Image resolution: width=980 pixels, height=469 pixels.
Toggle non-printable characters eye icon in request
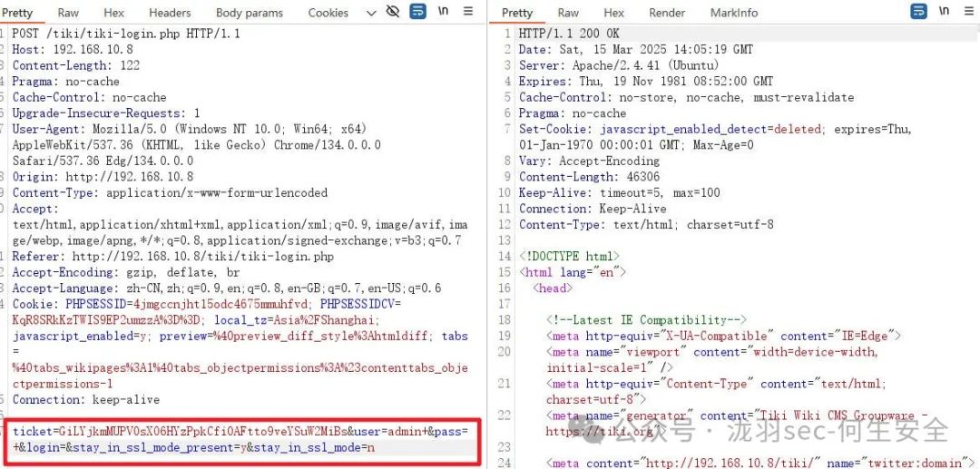click(393, 11)
